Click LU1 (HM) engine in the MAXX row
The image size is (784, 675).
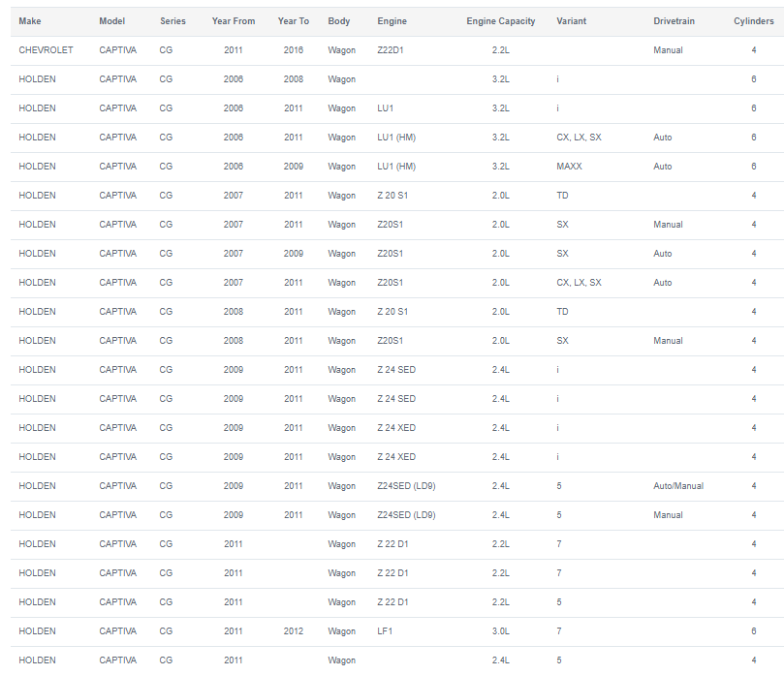click(396, 167)
